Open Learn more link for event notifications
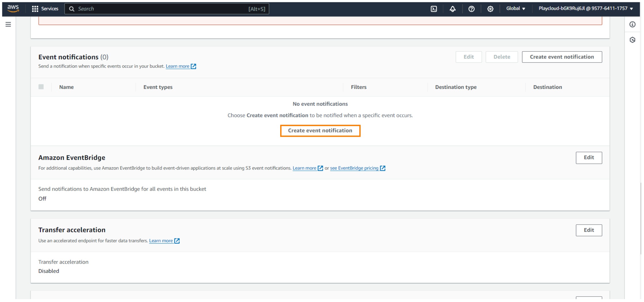Viewport: 644px width, 302px height. click(x=178, y=66)
